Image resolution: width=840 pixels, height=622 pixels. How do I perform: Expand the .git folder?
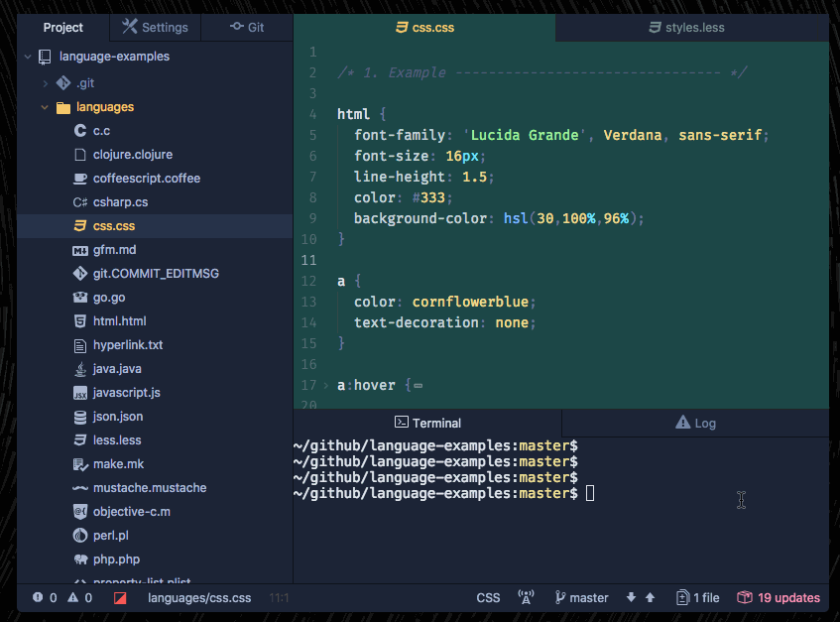[45, 83]
